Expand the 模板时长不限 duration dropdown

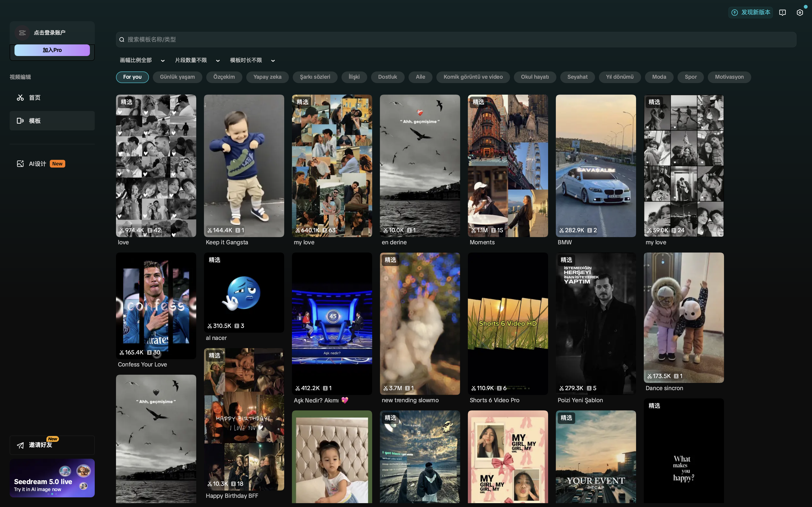[252, 60]
